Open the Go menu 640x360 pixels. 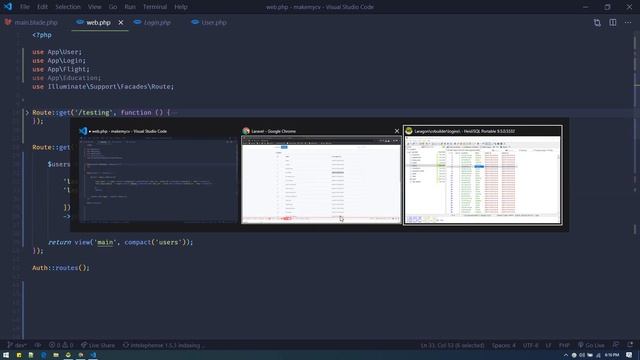(x=113, y=7)
